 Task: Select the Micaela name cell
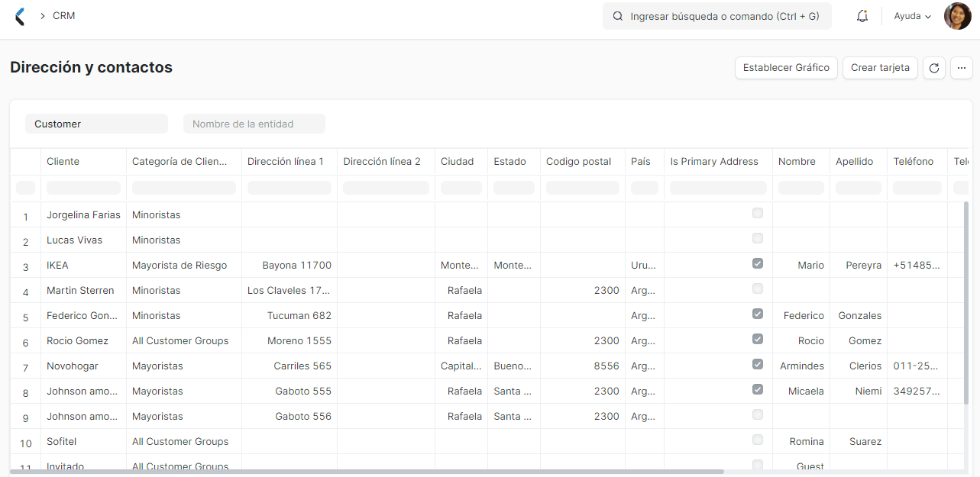pyautogui.click(x=801, y=391)
